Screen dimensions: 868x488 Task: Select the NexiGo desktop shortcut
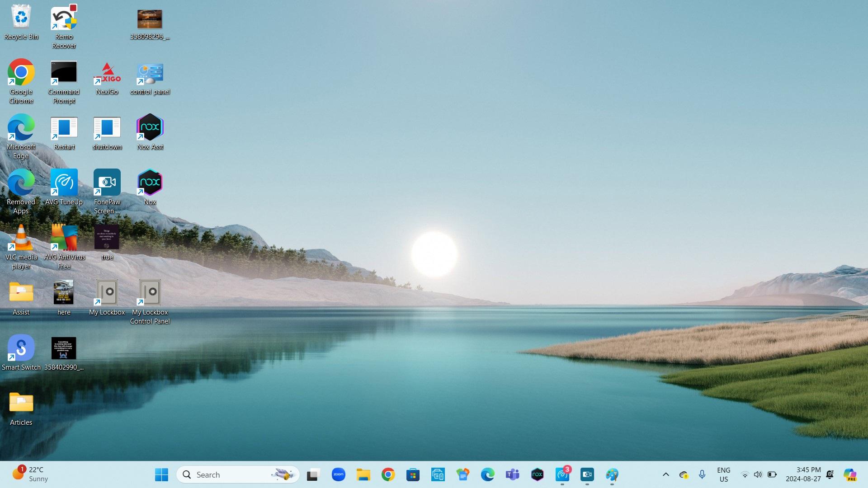[107, 78]
